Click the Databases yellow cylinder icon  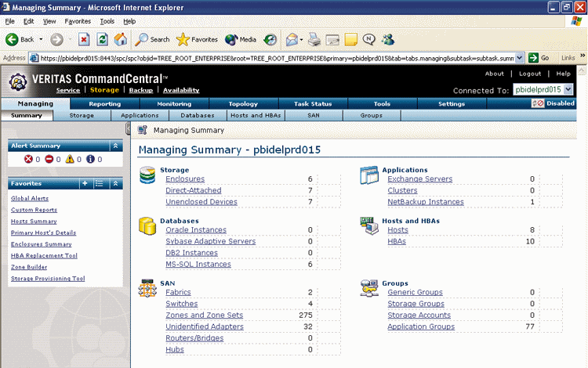[147, 225]
